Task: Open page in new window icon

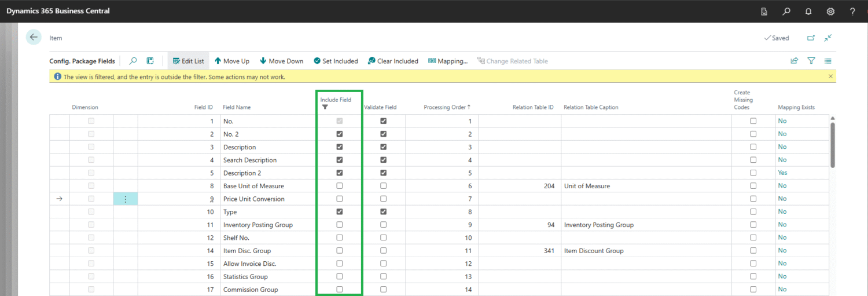Action: pos(811,38)
